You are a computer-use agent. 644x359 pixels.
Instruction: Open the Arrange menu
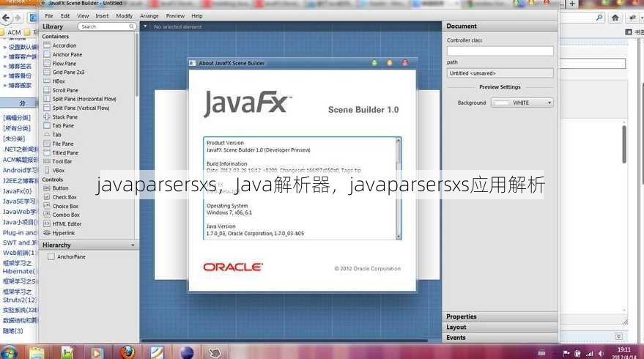(149, 16)
